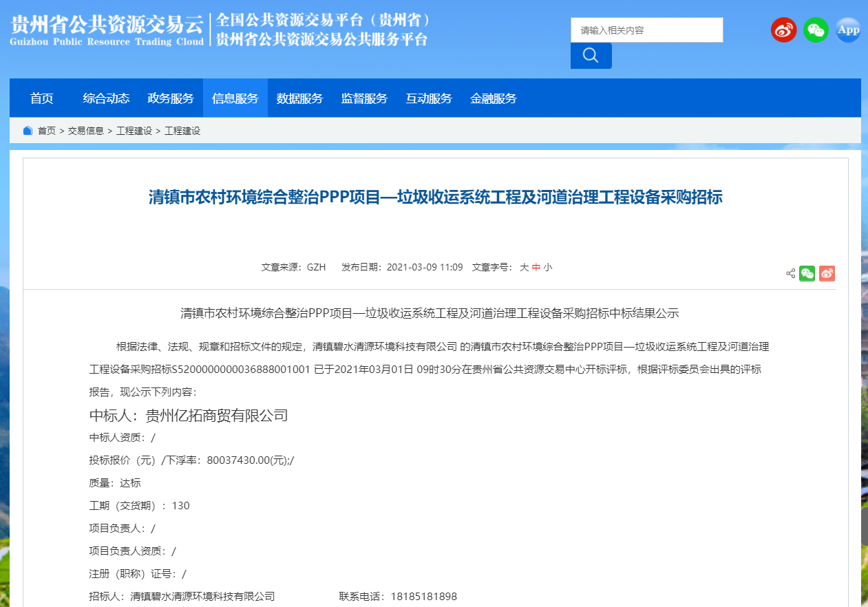The width and height of the screenshot is (868, 607).
Task: Click the App icon in the header
Action: point(847,30)
